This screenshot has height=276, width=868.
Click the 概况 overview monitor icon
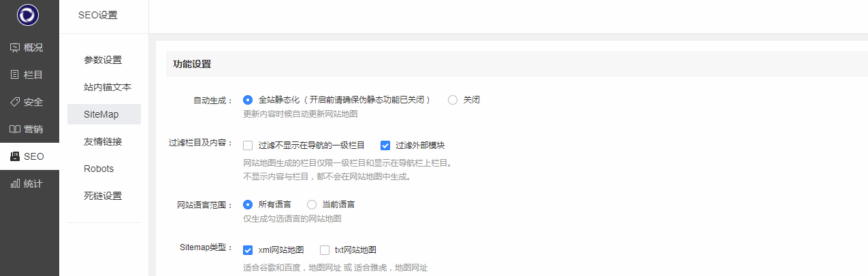[x=15, y=48]
